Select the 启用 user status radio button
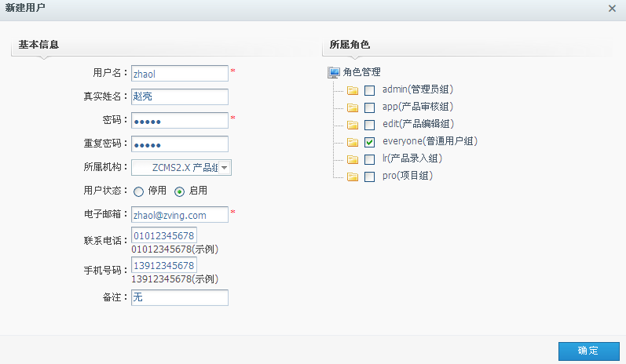Image resolution: width=626 pixels, height=364 pixels. click(x=179, y=191)
